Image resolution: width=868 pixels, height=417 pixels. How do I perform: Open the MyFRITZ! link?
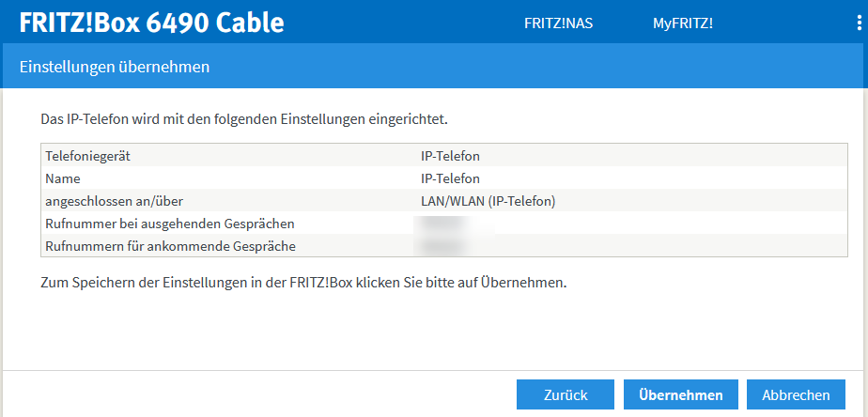pyautogui.click(x=683, y=23)
